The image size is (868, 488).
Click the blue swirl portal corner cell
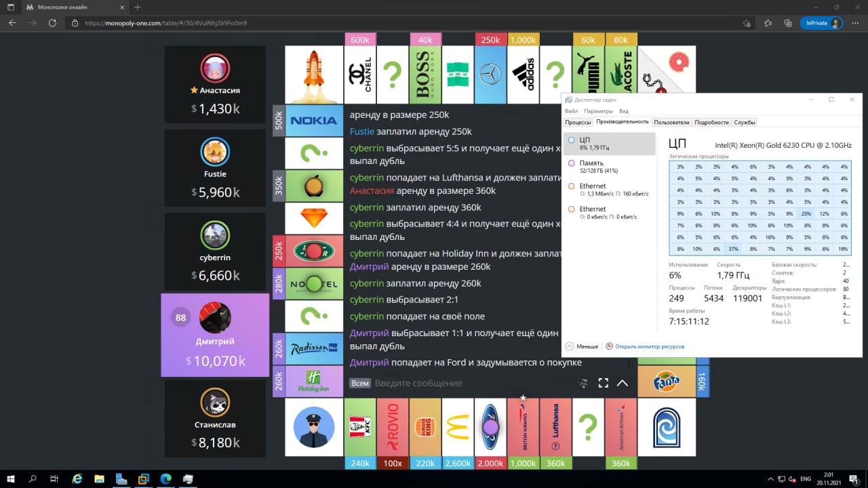(x=667, y=427)
